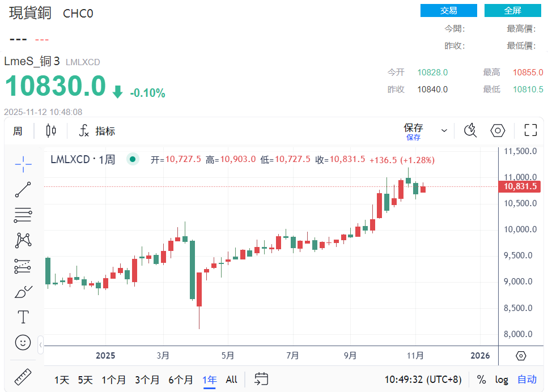The width and height of the screenshot is (548, 392).
Task: Select the crosshair cursor tool
Action: [x=23, y=164]
